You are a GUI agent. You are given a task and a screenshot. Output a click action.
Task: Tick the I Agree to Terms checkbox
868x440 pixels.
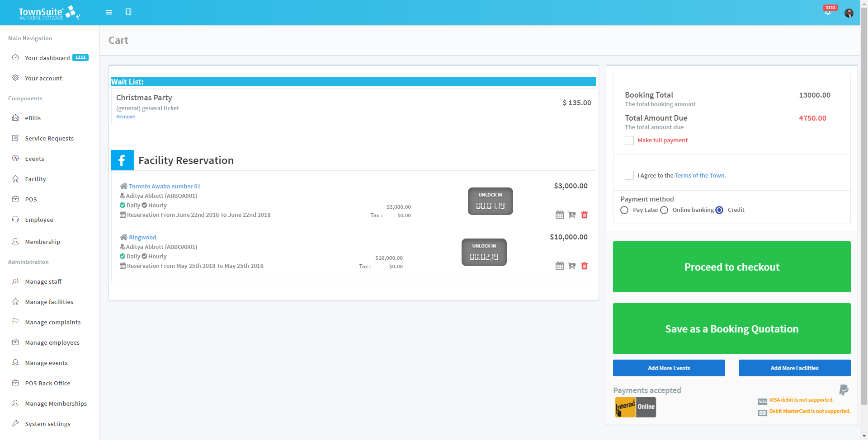(x=629, y=175)
